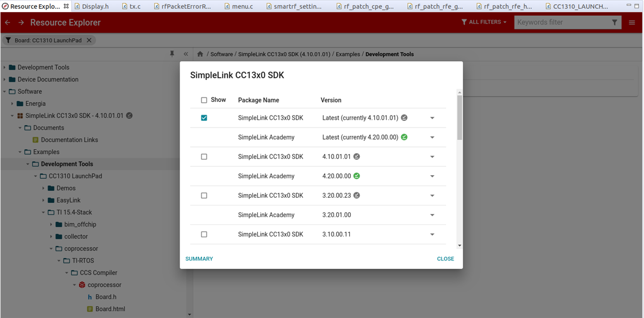
Task: Open the ALL FILTERS dropdown
Action: (x=484, y=22)
